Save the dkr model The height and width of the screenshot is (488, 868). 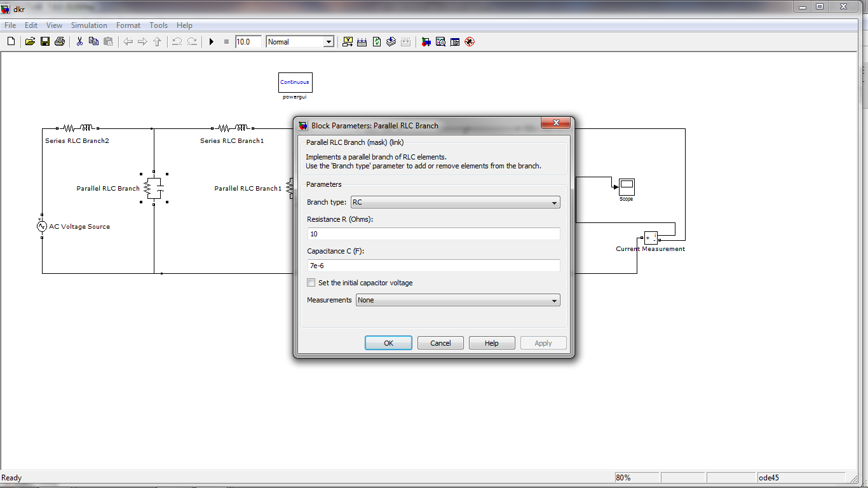click(x=44, y=41)
